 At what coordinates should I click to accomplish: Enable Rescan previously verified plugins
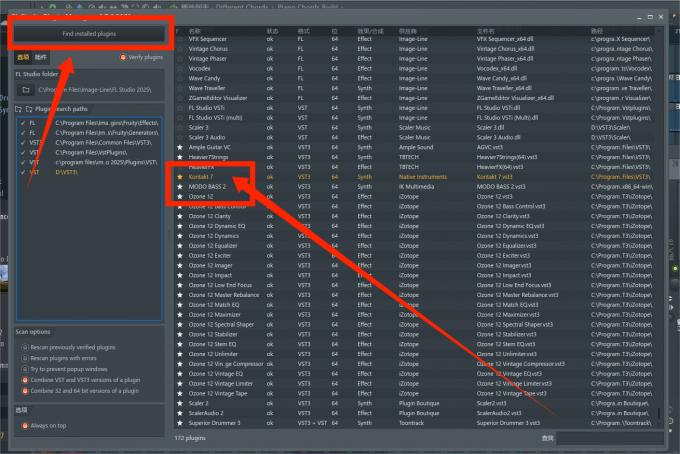(x=25, y=347)
